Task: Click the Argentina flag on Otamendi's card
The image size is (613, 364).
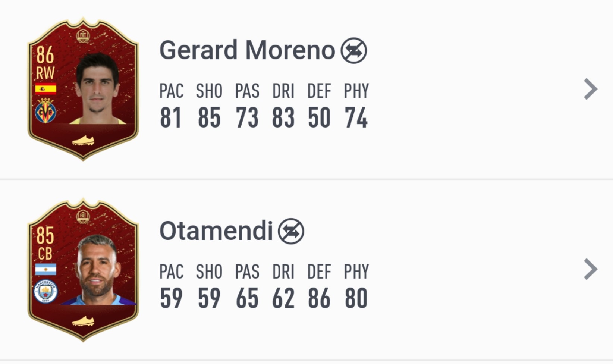Action: pos(45,269)
